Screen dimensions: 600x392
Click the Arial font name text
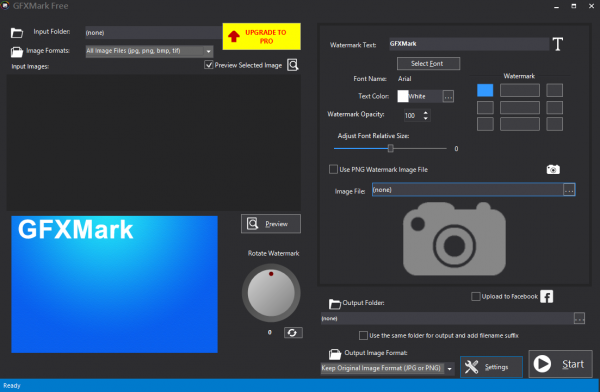pos(404,78)
